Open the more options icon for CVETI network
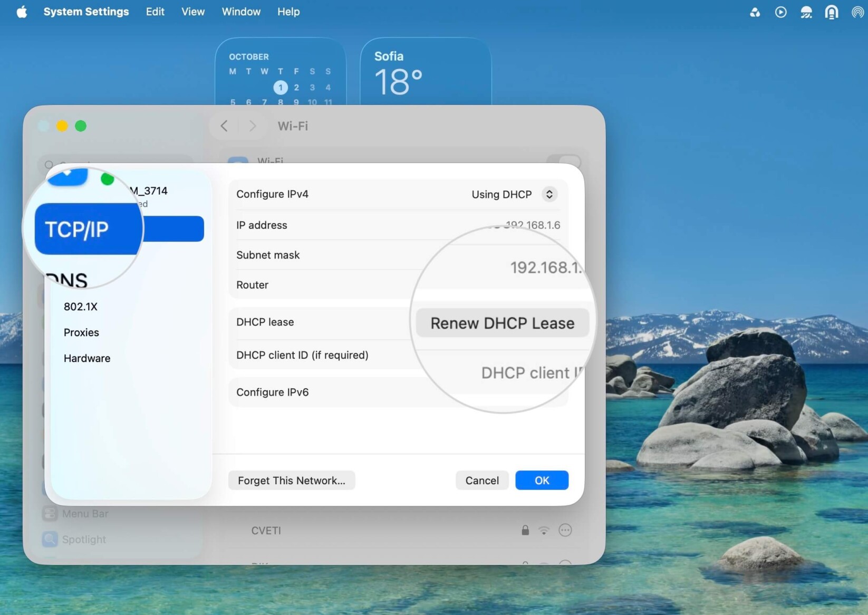This screenshot has width=868, height=615. (565, 530)
